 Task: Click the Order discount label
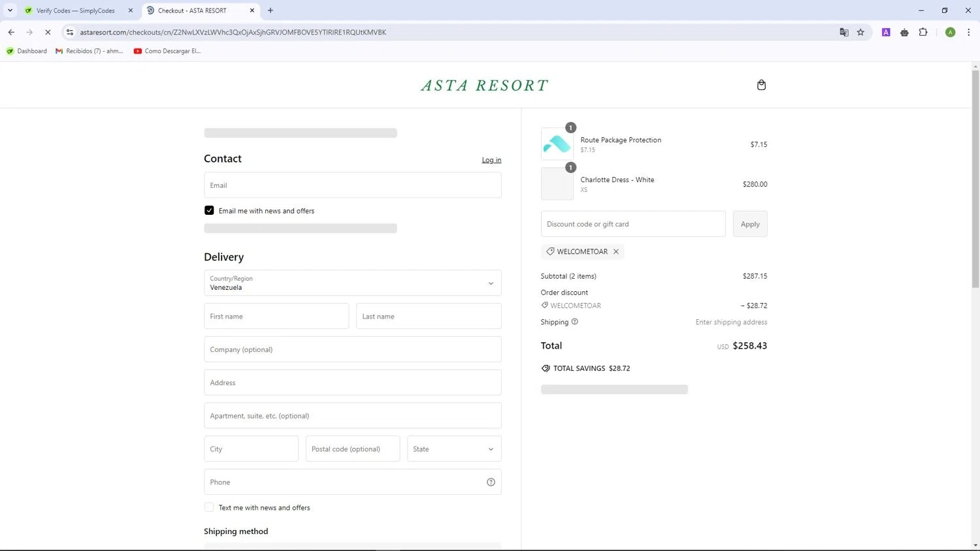tap(564, 292)
